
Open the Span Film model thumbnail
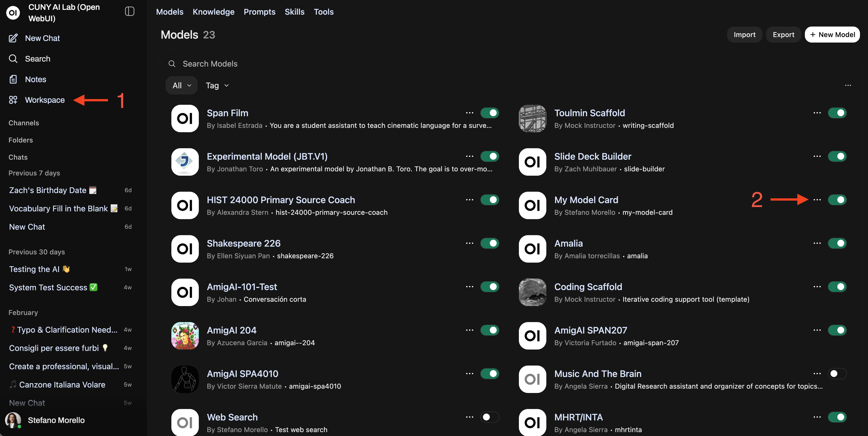(x=185, y=118)
